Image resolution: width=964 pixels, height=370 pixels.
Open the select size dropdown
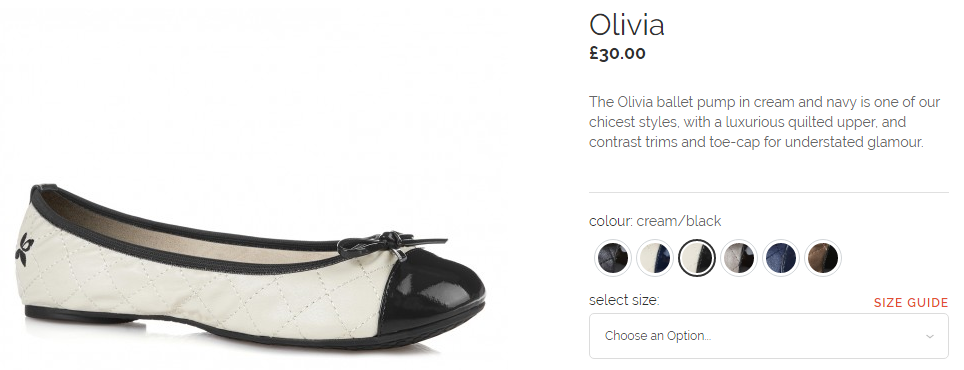point(768,336)
